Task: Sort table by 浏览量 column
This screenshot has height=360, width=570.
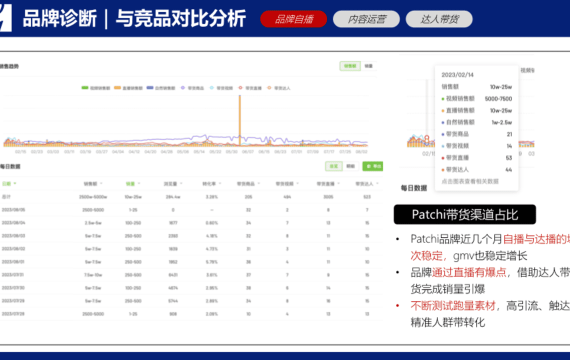Action: click(173, 184)
